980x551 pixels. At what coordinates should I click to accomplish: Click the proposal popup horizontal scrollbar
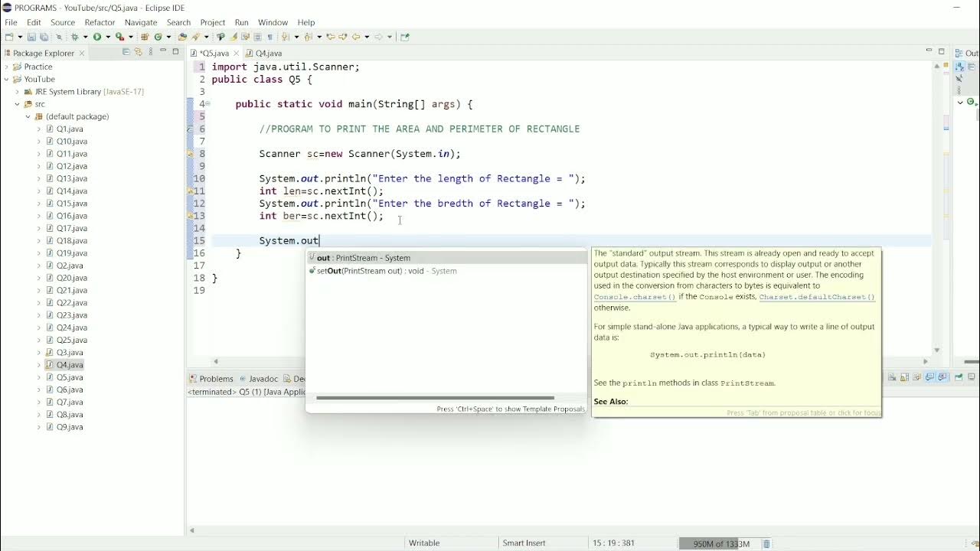[x=435, y=398]
